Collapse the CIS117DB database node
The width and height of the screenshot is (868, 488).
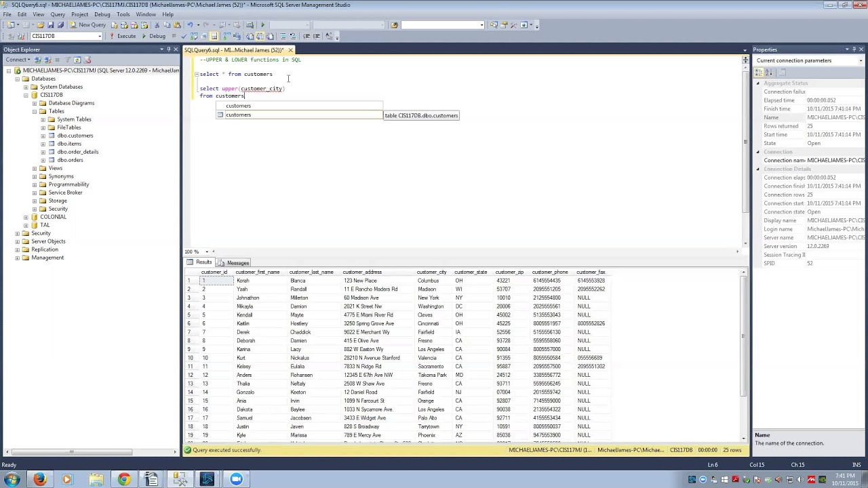point(26,95)
